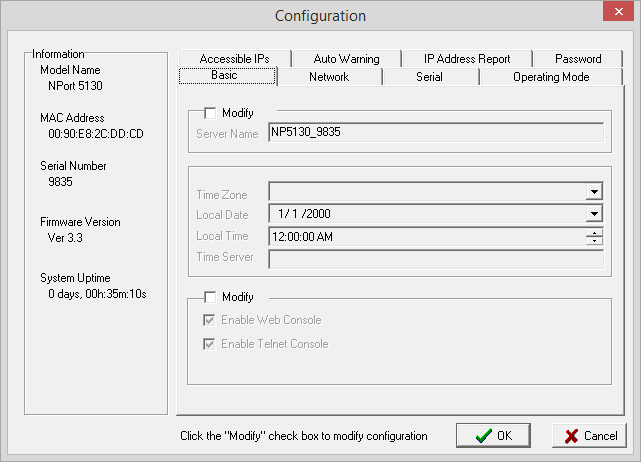
Task: Click the MAC address 00:90:E8:2C:DD:CD
Action: tap(96, 134)
